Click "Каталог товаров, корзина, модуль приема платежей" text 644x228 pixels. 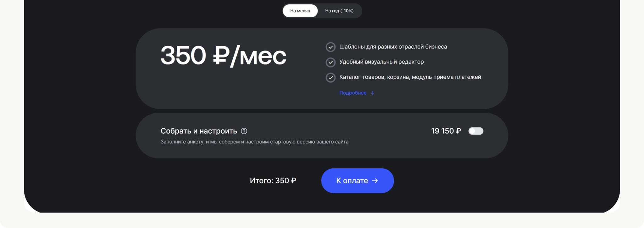[410, 77]
